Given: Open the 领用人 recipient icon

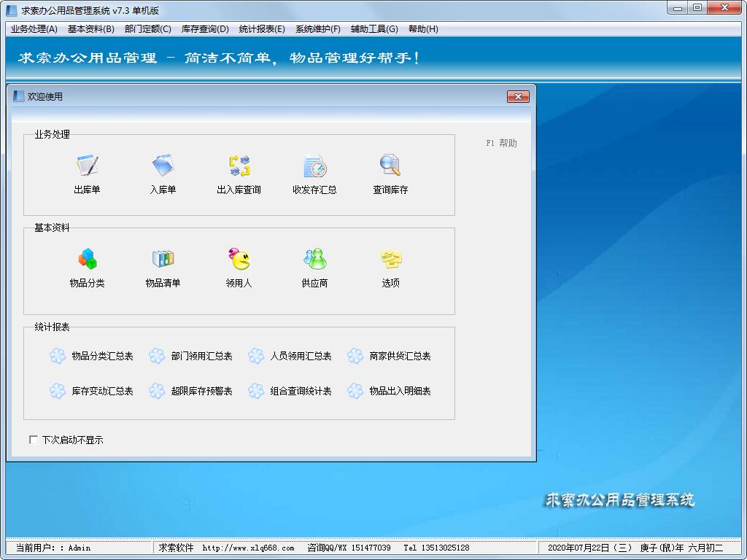Looking at the screenshot, I should (239, 259).
